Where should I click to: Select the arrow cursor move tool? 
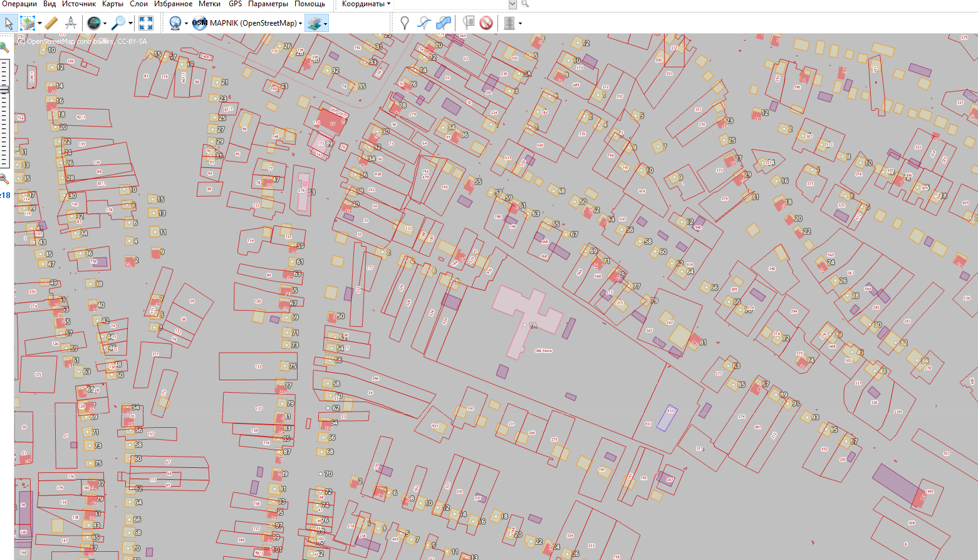coord(9,23)
